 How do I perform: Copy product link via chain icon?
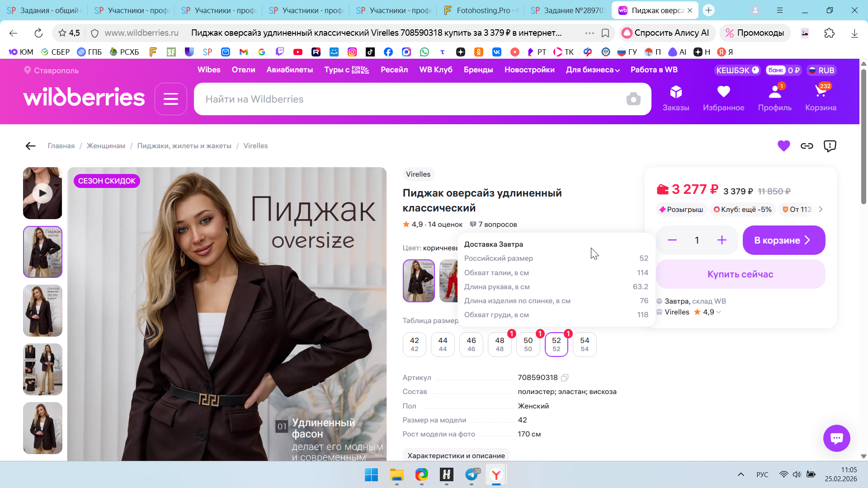pos(807,146)
